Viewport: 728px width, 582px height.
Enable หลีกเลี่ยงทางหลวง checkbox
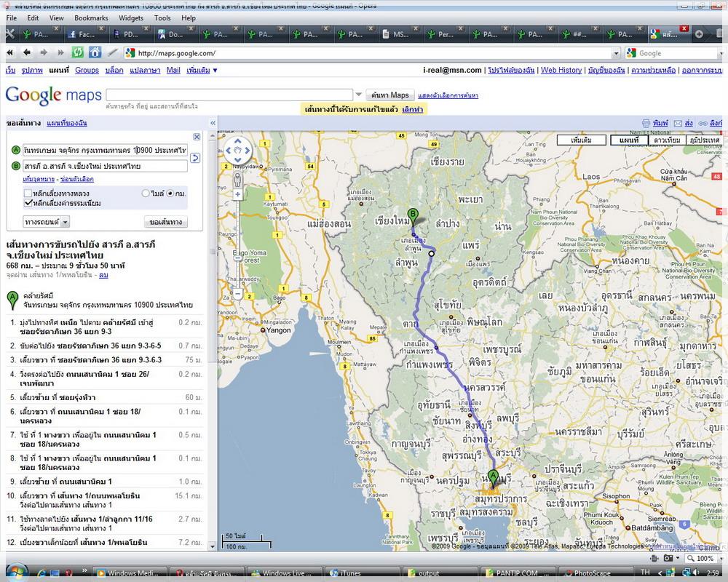tap(28, 193)
